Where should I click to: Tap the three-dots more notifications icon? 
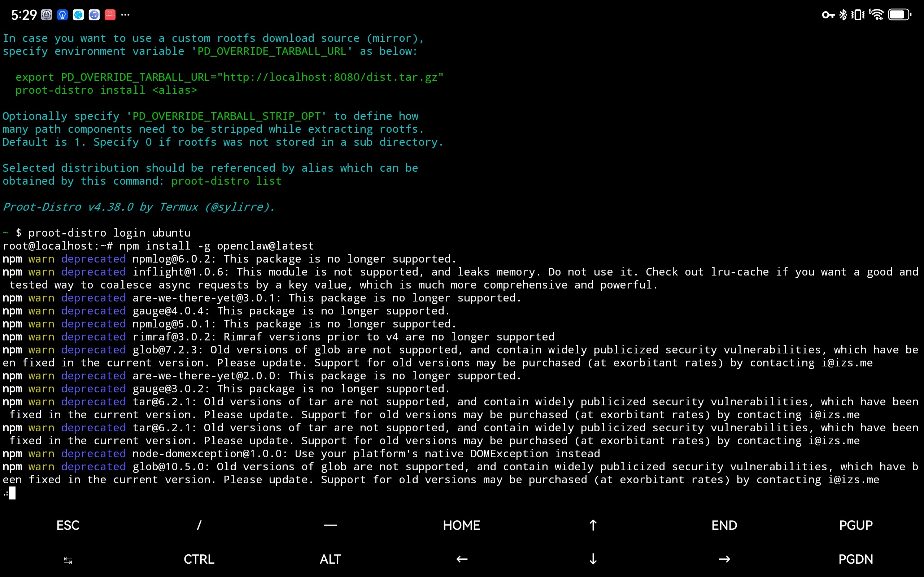point(125,15)
